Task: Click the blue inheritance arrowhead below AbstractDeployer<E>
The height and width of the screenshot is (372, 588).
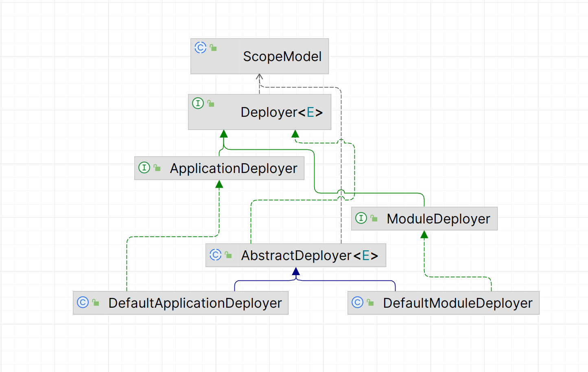Action: [x=296, y=271]
